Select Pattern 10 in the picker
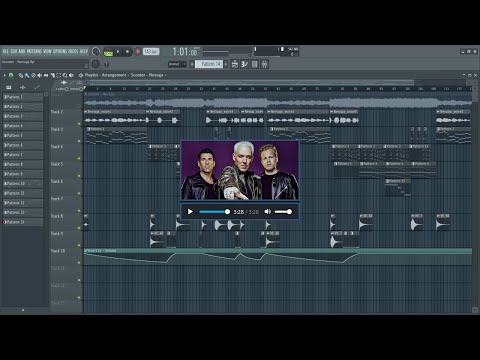 23,184
